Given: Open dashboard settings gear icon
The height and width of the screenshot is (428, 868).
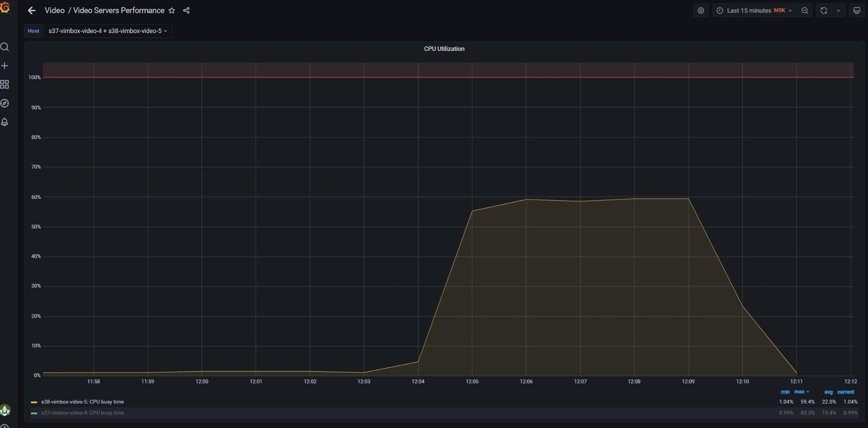Looking at the screenshot, I should point(701,11).
